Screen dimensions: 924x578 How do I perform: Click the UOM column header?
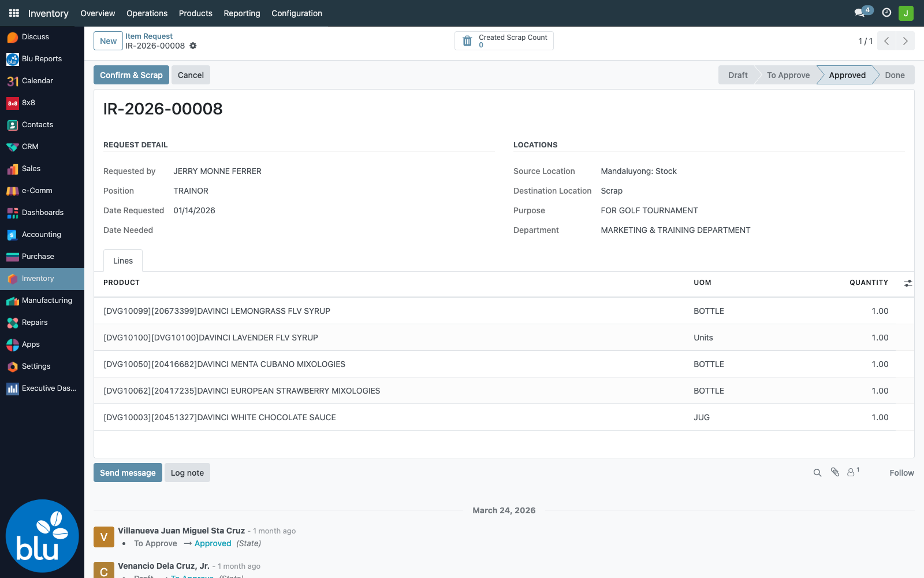point(702,283)
